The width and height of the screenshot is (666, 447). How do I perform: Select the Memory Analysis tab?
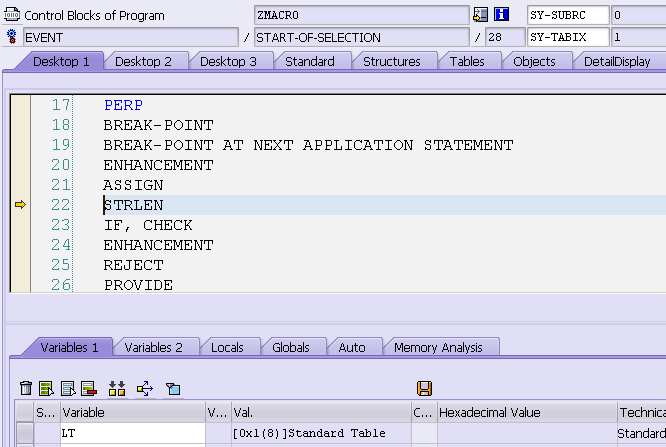[x=438, y=348]
